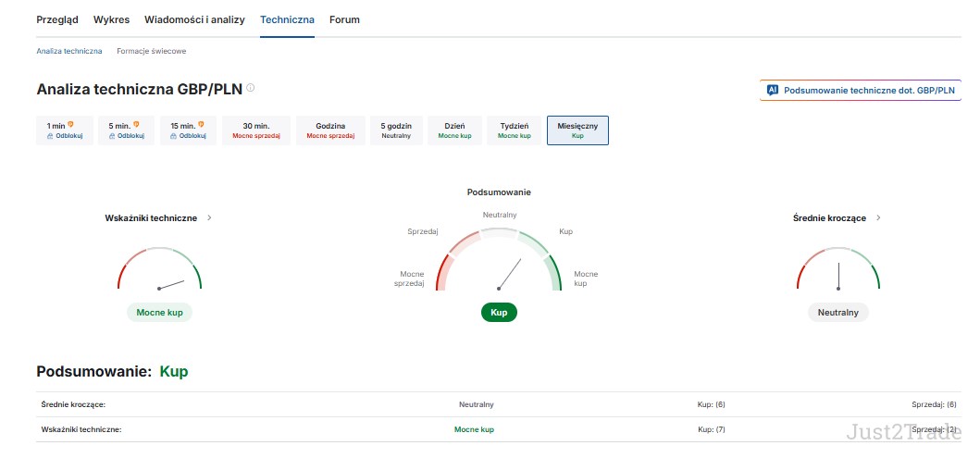Screen dimensions: 980x458
Task: Click the green Kup summary badge
Action: [x=499, y=313]
